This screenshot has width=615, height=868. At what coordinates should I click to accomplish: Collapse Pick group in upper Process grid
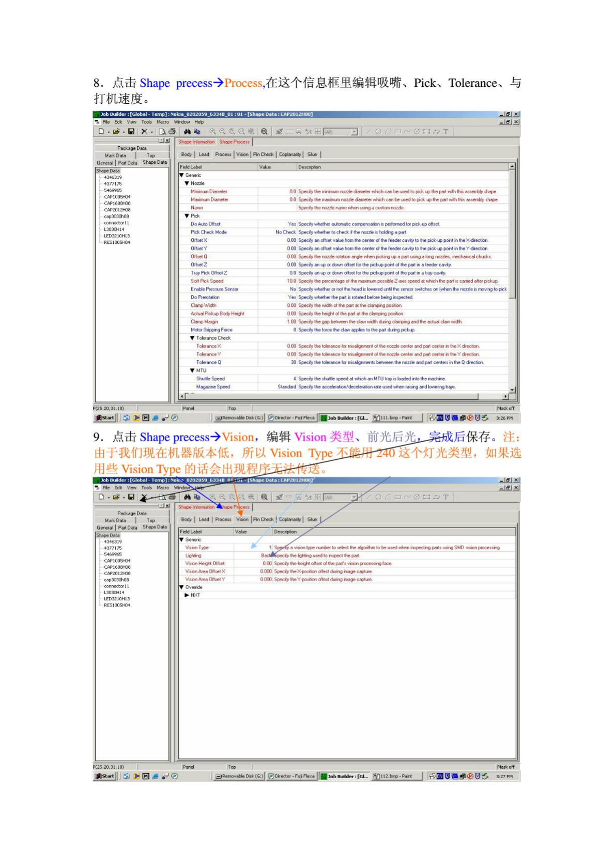(187, 216)
